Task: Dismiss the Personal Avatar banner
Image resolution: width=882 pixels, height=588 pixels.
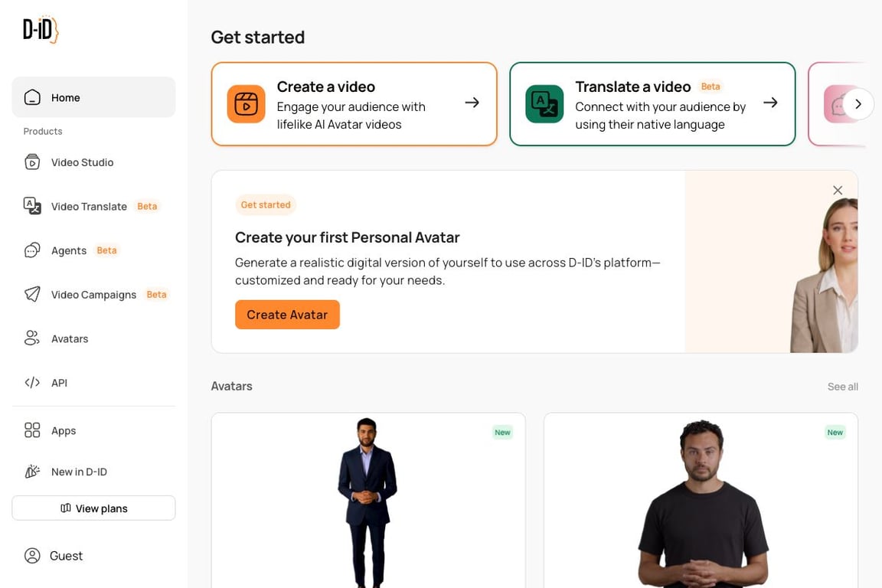Action: (838, 190)
